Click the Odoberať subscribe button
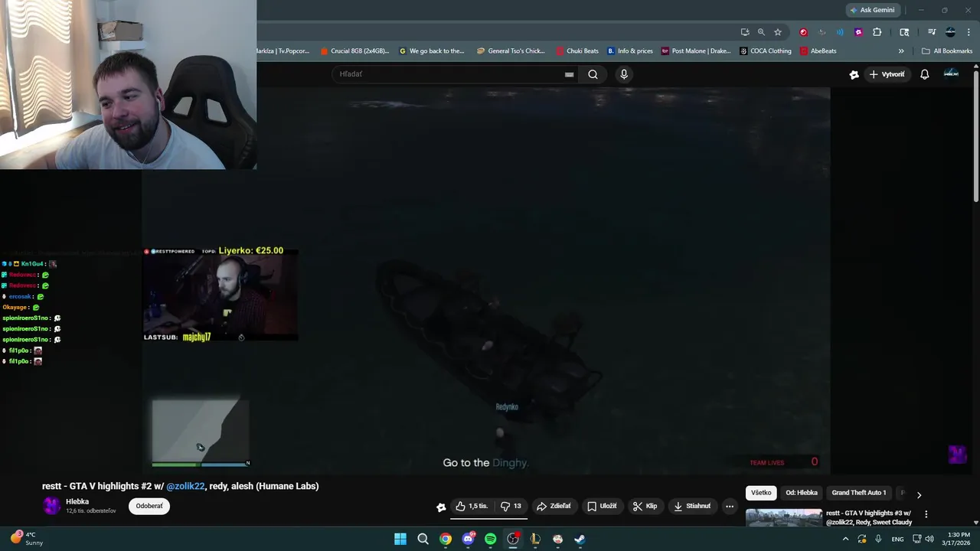 (149, 506)
